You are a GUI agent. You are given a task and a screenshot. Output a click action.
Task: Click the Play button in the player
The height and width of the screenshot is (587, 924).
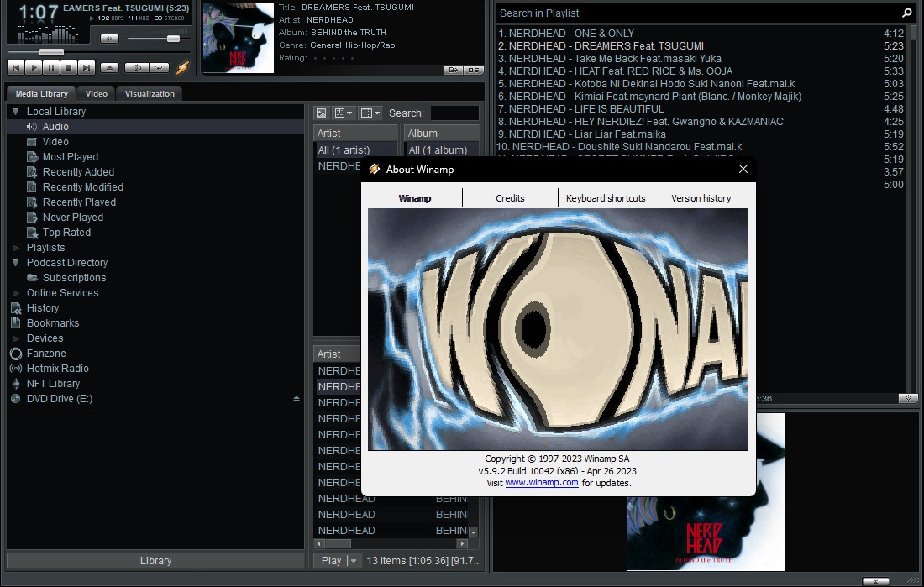click(x=34, y=68)
